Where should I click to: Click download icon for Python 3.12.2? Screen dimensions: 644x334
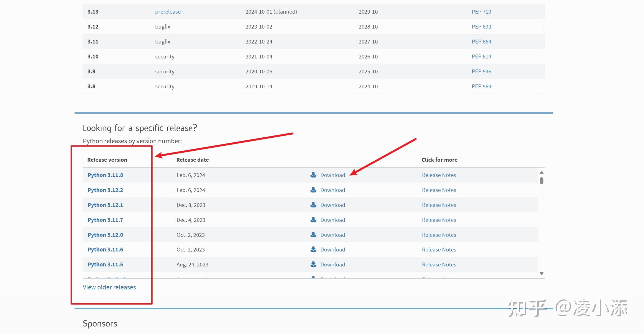tap(313, 190)
